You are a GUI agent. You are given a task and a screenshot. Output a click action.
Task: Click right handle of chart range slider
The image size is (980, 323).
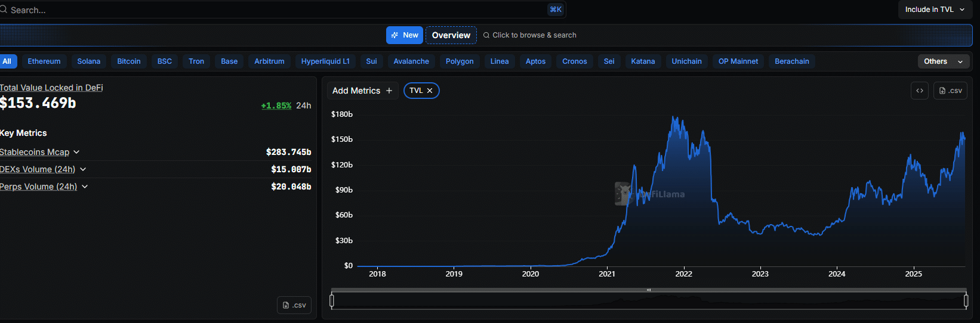[x=966, y=301]
